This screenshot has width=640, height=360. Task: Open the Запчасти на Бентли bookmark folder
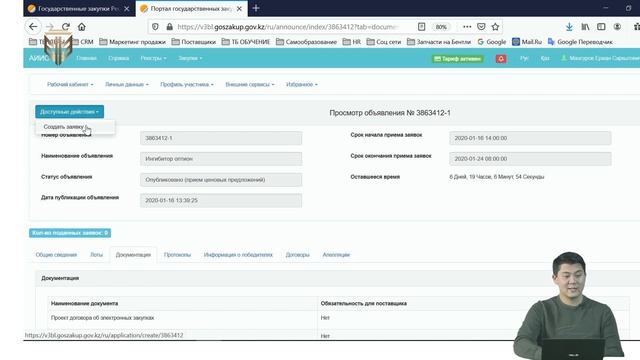(x=439, y=42)
